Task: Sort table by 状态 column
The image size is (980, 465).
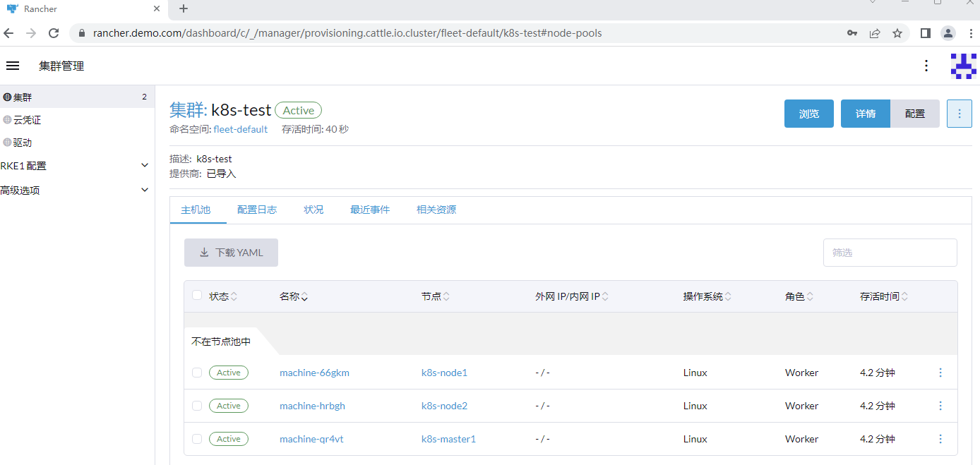Action: click(223, 296)
